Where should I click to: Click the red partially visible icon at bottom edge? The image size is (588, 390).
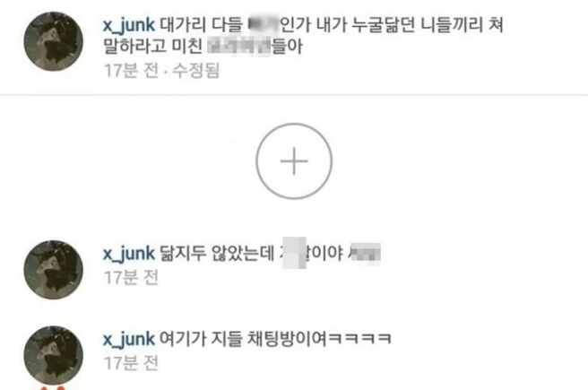[x=53, y=387]
